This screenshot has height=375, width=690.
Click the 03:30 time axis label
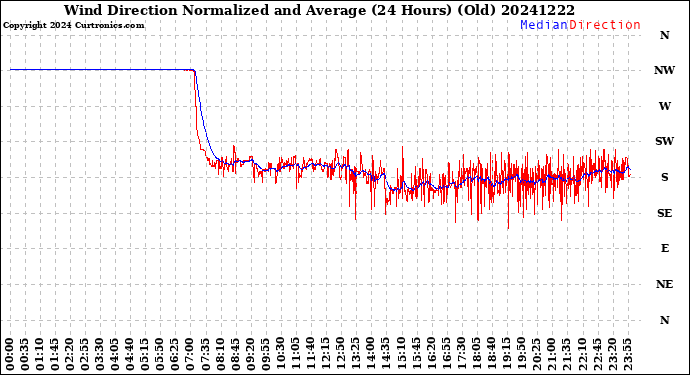tap(100, 354)
